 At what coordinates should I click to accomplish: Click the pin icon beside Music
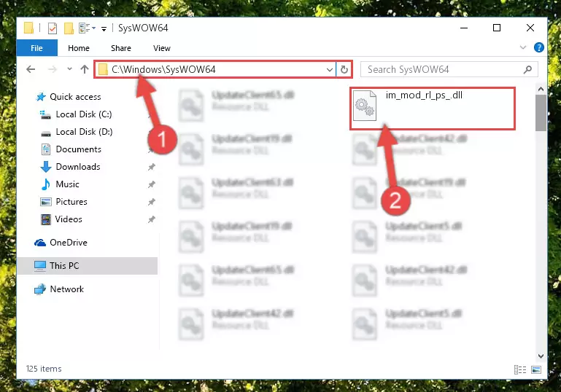152,184
